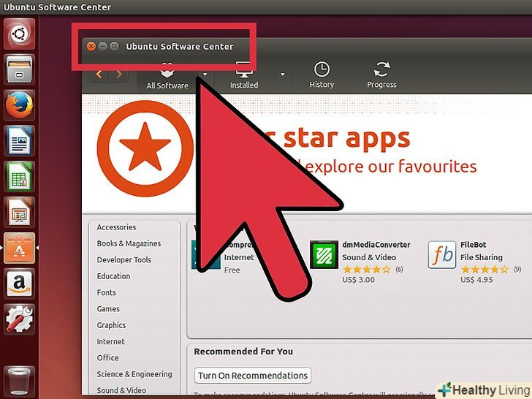
Task: Switch to the Installed view
Action: (244, 76)
